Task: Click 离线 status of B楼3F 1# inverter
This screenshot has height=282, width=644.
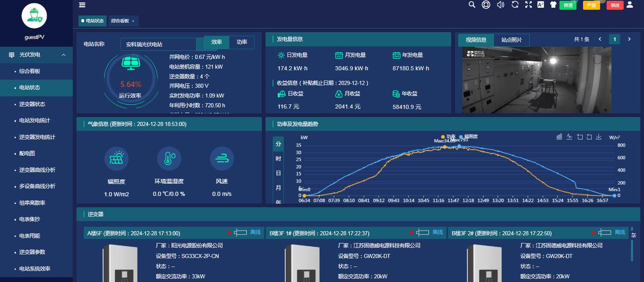Action: (438, 232)
